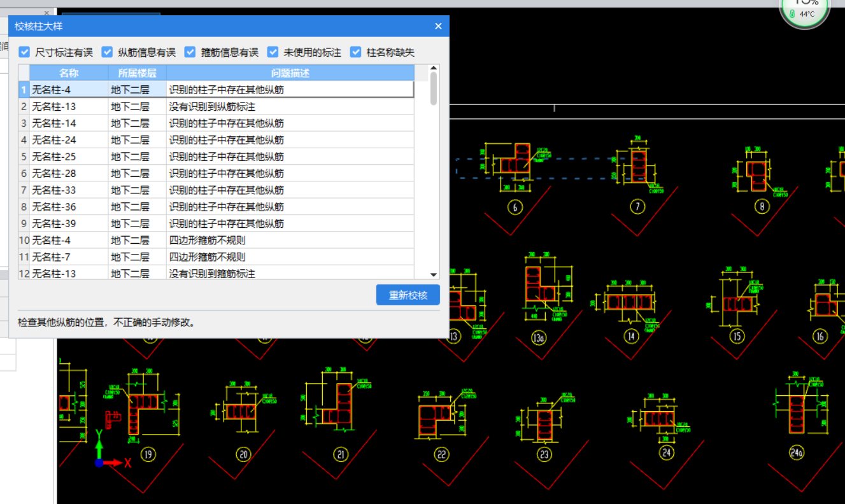Image resolution: width=845 pixels, height=504 pixels.
Task: Close the 校核柱大样 dialog
Action: 438,26
